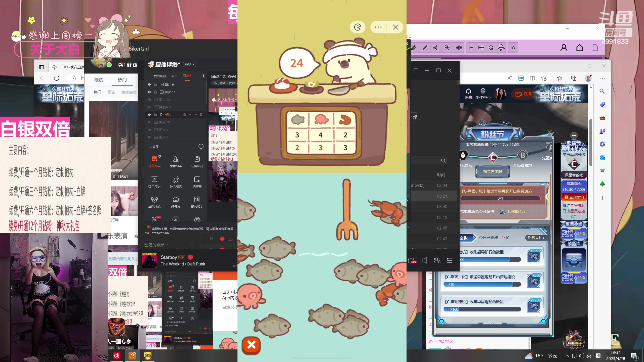This screenshot has width=644, height=362.
Task: Click the muted speaker icon in purple toolbar
Action: 436,48
